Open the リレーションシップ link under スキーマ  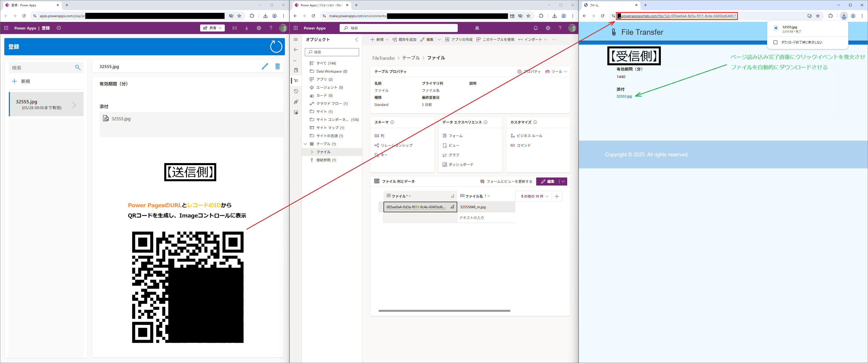393,145
